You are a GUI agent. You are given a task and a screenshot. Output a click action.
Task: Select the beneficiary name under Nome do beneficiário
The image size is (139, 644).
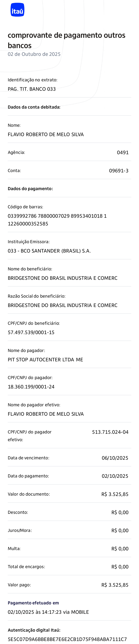click(x=62, y=278)
